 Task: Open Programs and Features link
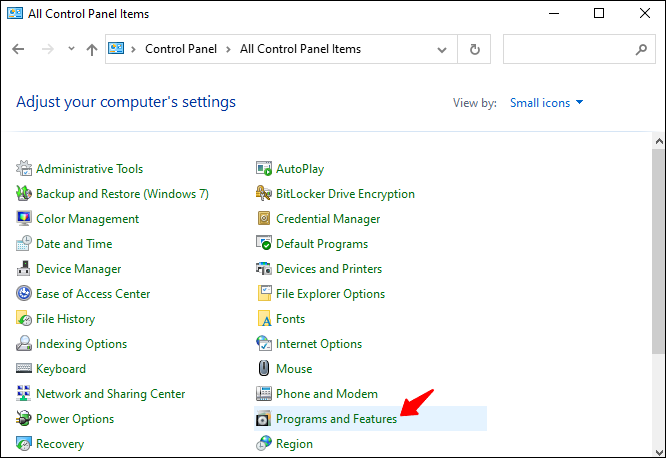[336, 419]
